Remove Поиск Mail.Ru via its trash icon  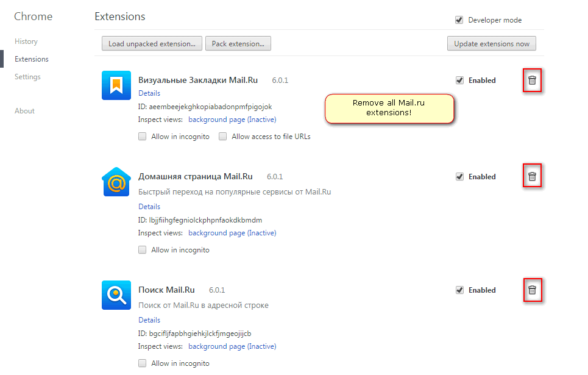pos(532,290)
